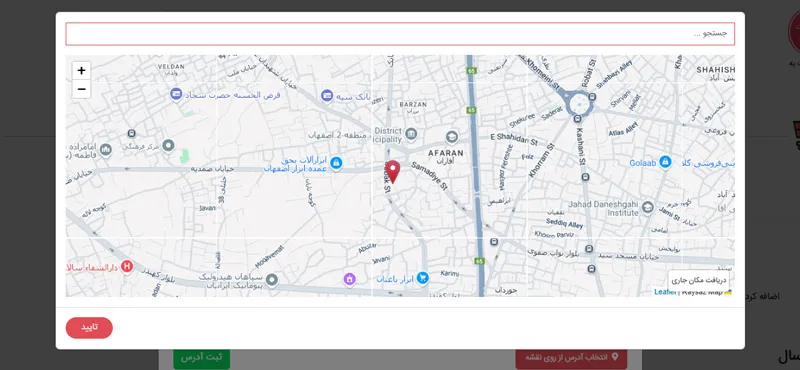800x370 pixels.
Task: Focus the جستجو search input field
Action: click(x=400, y=34)
